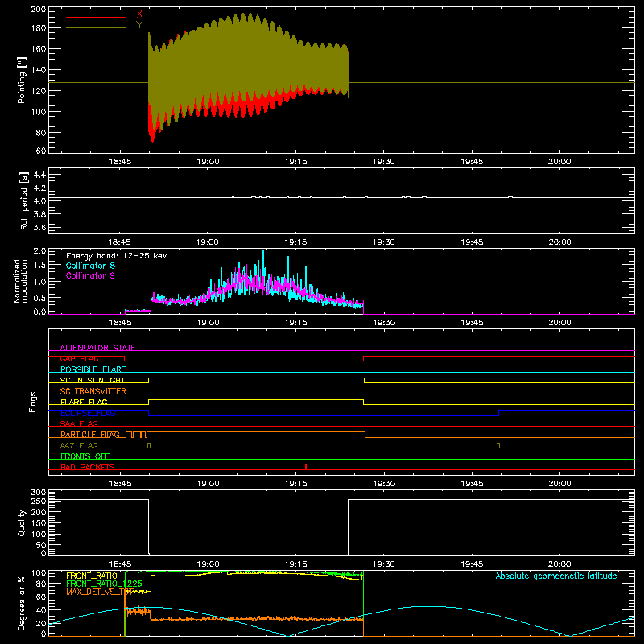Click the Normalized modulation axis title
This screenshot has height=644, width=644.
pos(20,281)
